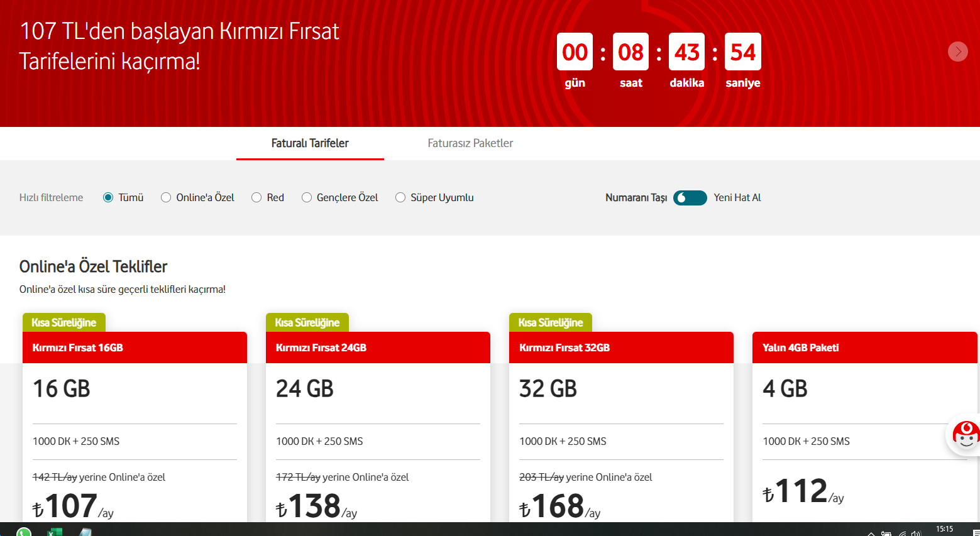Click the 16 GB data amount
The width and height of the screenshot is (980, 536).
pyautogui.click(x=62, y=389)
